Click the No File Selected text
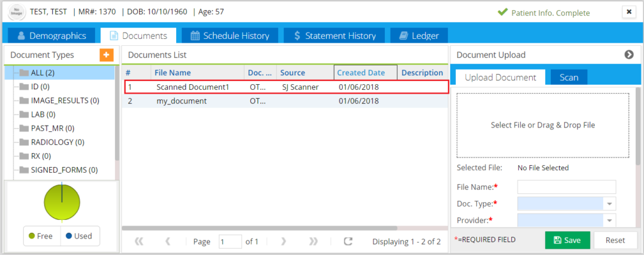This screenshot has width=644, height=255. pyautogui.click(x=543, y=168)
